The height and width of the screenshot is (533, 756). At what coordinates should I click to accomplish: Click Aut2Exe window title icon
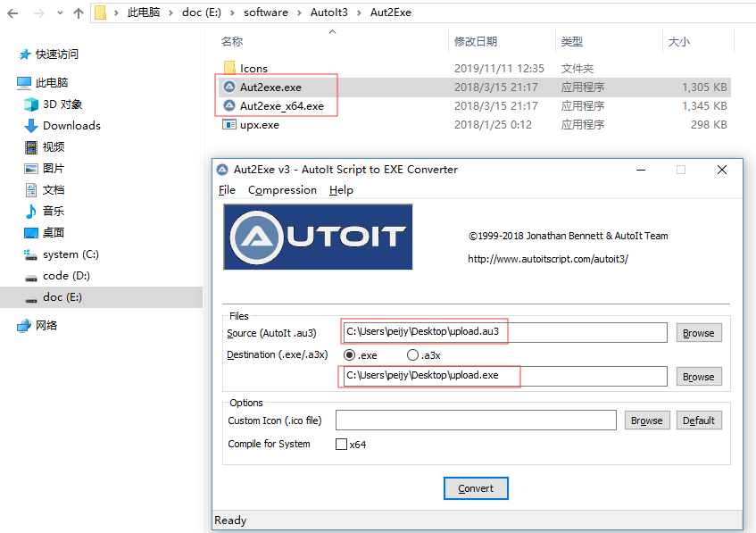pos(222,170)
